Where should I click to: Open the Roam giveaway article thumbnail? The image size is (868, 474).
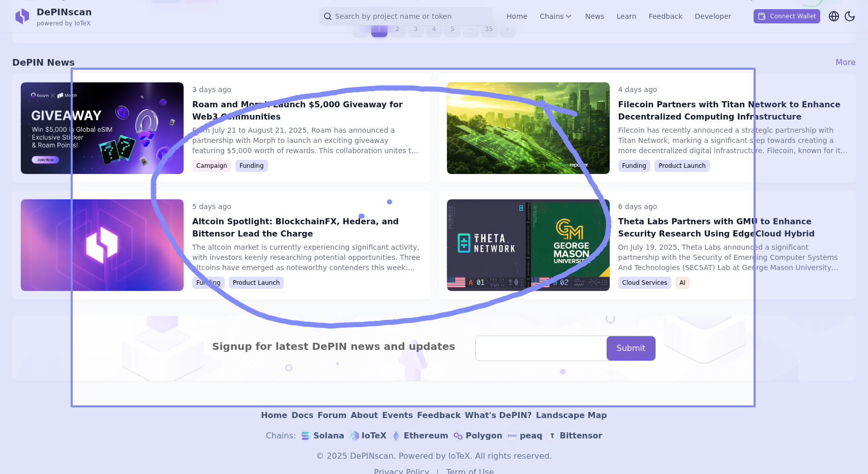pyautogui.click(x=102, y=128)
